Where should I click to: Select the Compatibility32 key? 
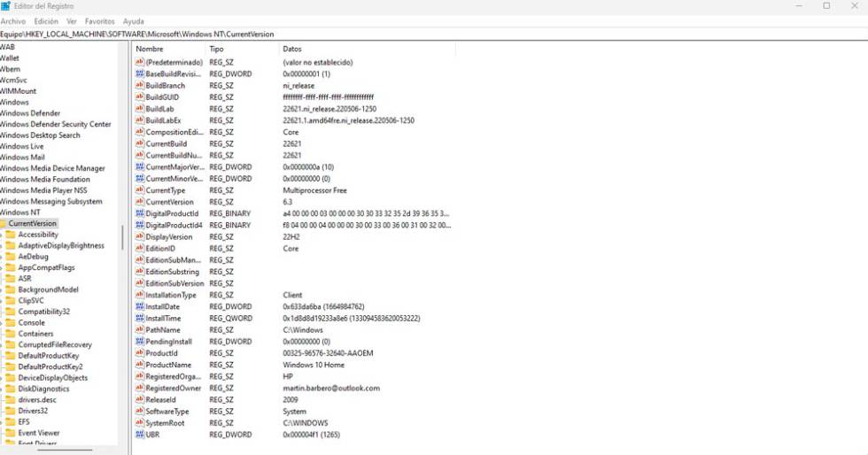(x=43, y=312)
